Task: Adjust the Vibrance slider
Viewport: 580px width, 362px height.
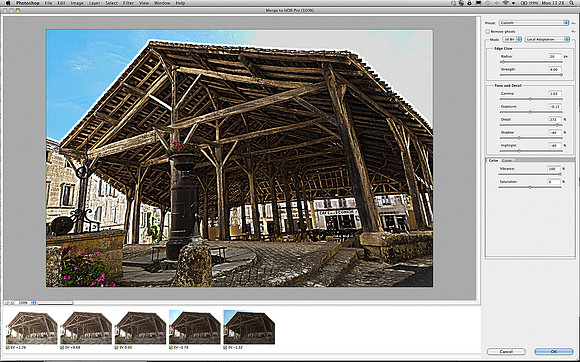Action: tap(530, 174)
